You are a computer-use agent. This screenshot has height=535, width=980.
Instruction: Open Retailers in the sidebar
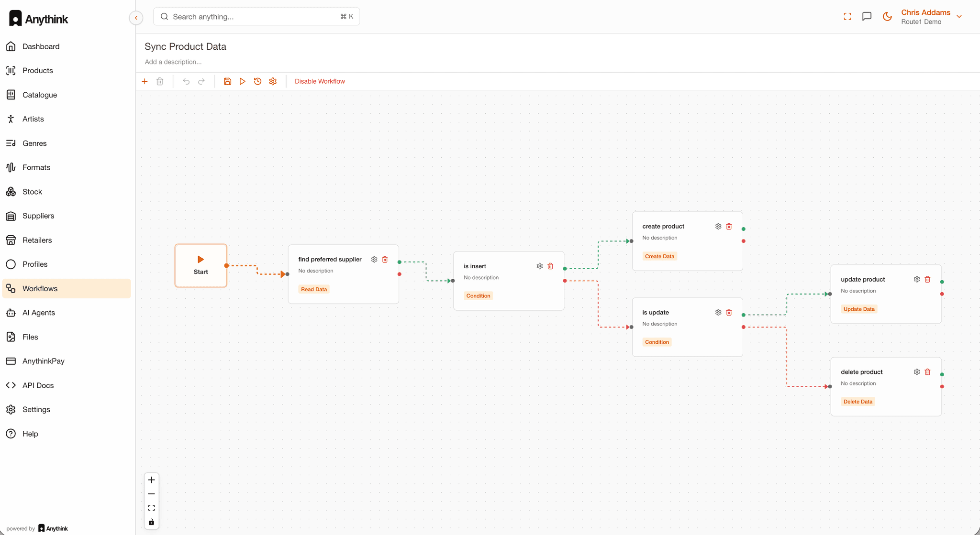point(66,240)
